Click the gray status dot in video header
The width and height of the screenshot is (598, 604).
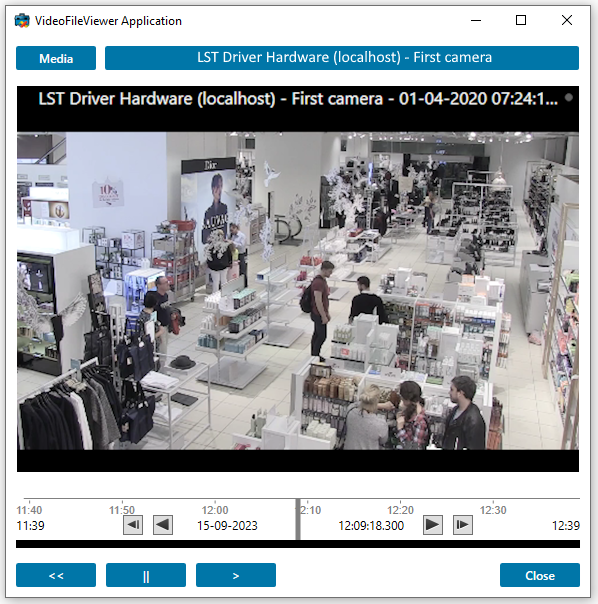pos(569,97)
